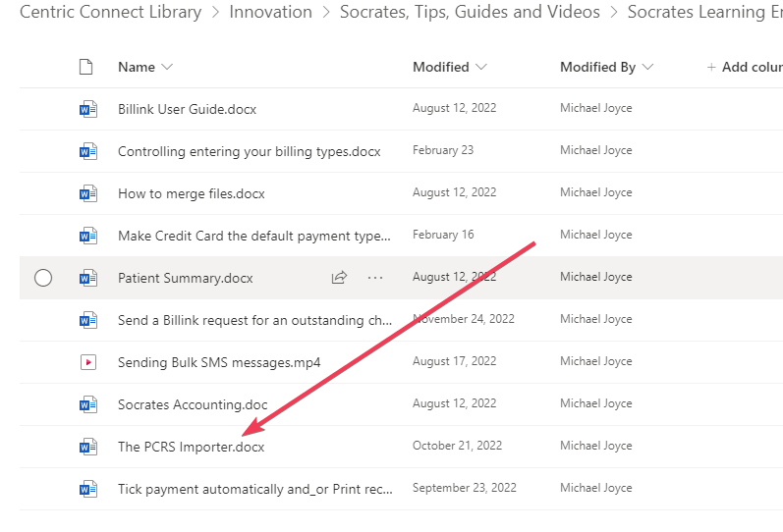Open Controlling entering your billing types.docx
Screen dimensions: 783x532
[250, 151]
